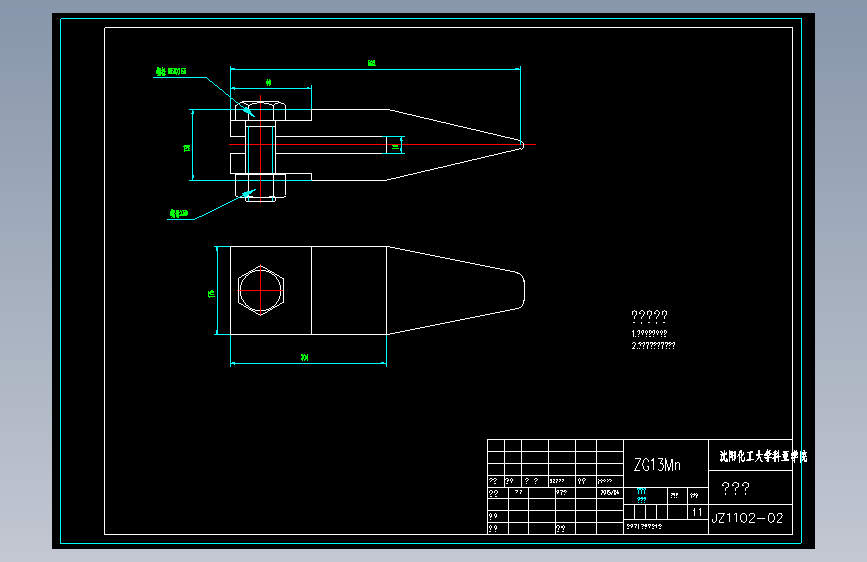Select the cyan '???' text in title block
Viewport: 867px width, 562px height.
point(641,495)
